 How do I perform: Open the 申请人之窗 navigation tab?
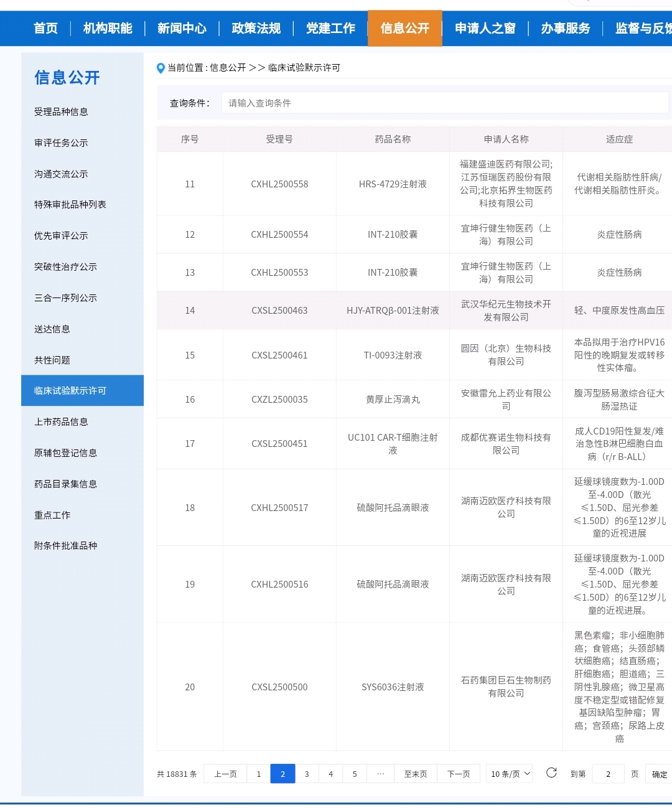485,28
